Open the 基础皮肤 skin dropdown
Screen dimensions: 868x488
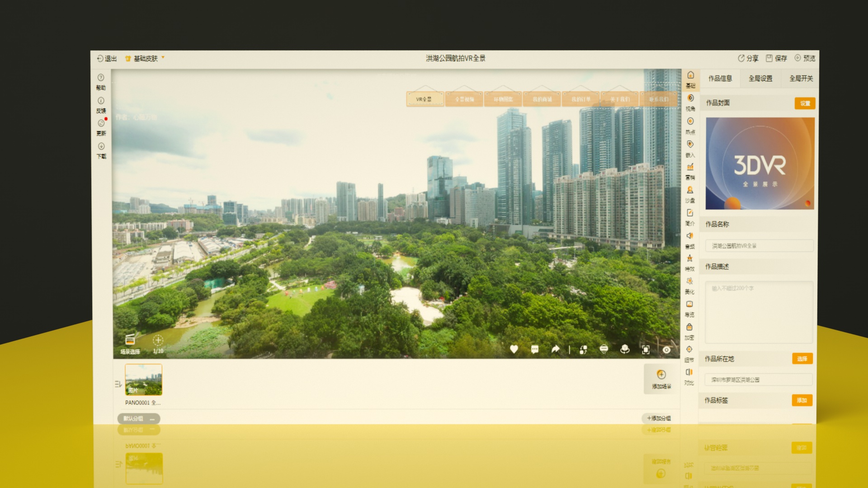coord(145,58)
